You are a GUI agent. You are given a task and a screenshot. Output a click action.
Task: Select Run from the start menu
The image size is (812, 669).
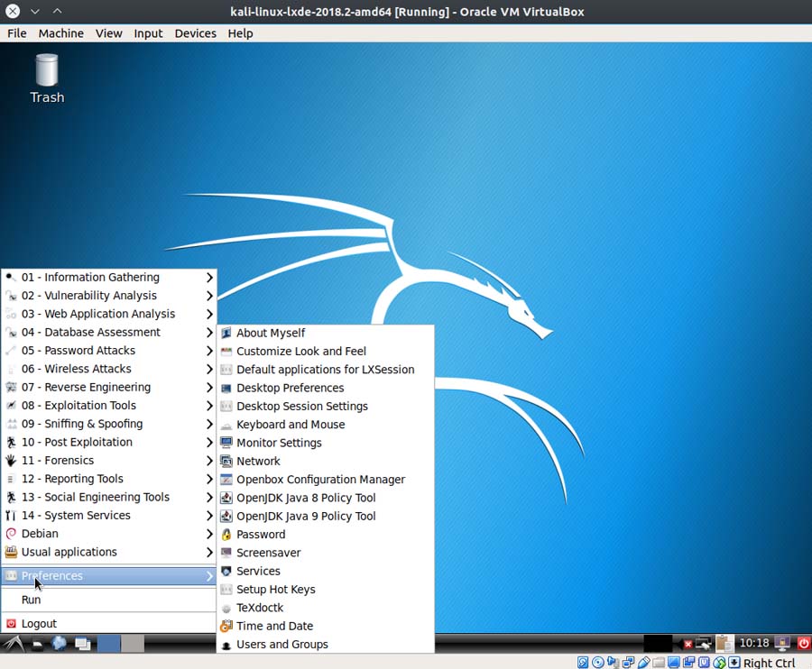(x=31, y=600)
